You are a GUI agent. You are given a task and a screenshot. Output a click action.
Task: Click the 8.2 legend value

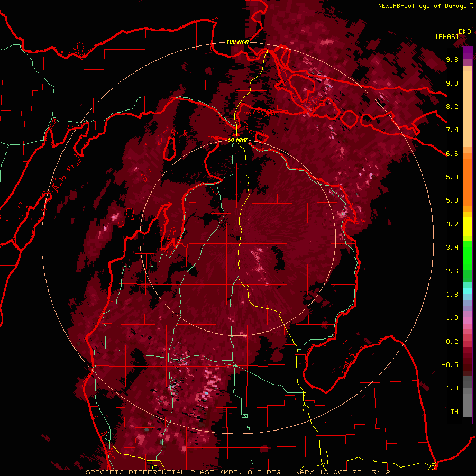[452, 106]
